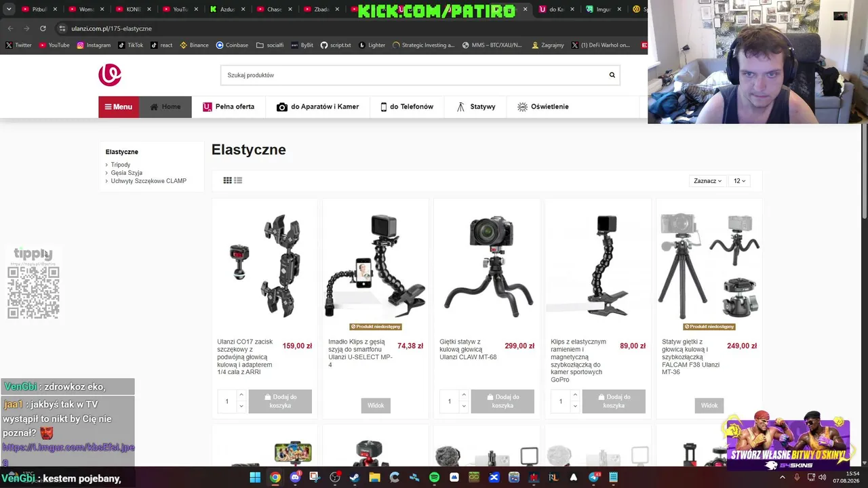Image resolution: width=868 pixels, height=488 pixels.
Task: Open the Windows Start menu
Action: (x=255, y=477)
